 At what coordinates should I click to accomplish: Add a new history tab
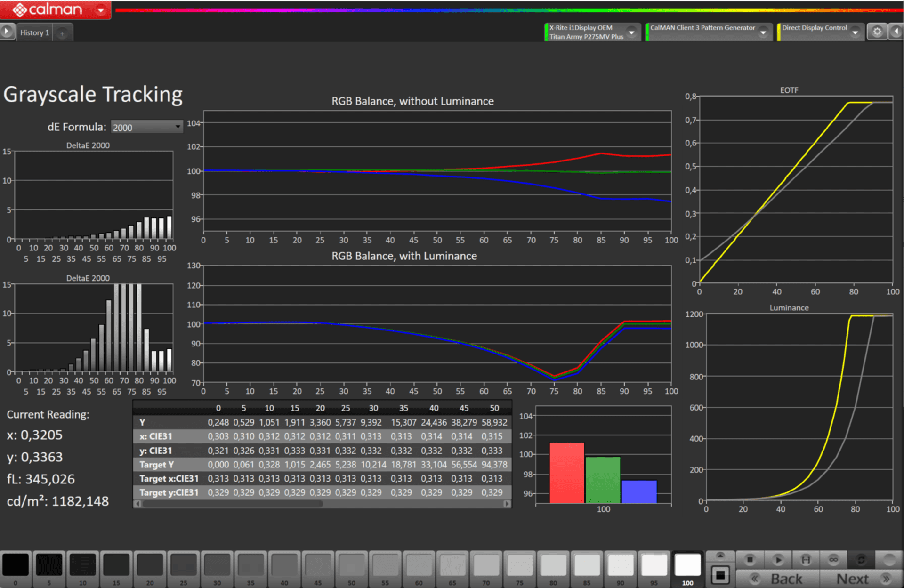pyautogui.click(x=62, y=33)
